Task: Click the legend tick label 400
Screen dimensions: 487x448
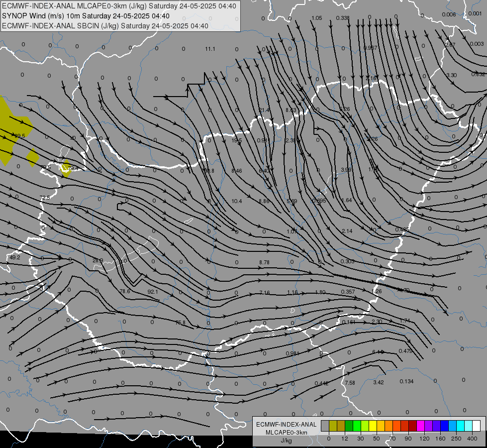Action: (x=472, y=439)
